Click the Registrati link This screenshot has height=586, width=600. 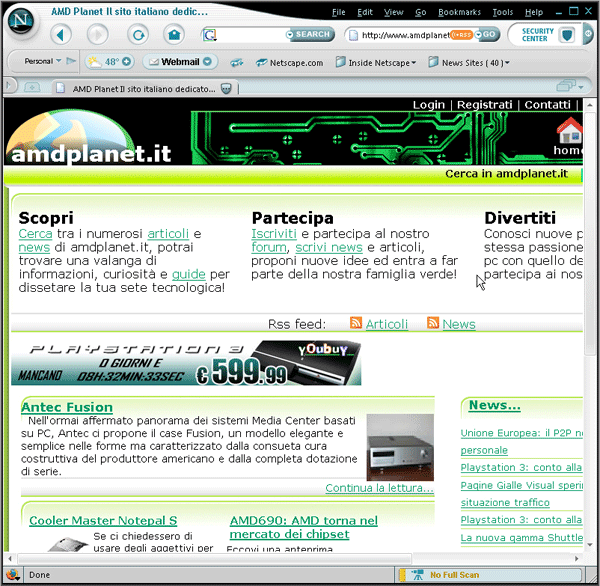484,104
